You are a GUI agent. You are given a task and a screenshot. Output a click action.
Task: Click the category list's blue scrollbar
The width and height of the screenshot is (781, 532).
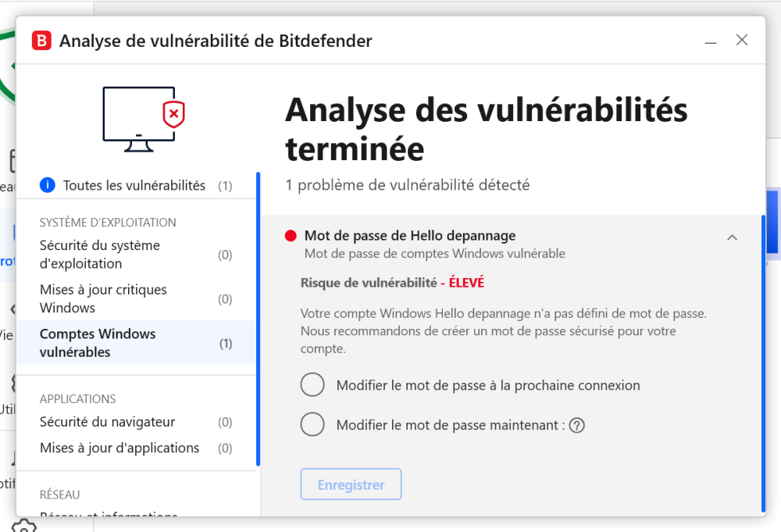click(x=259, y=320)
